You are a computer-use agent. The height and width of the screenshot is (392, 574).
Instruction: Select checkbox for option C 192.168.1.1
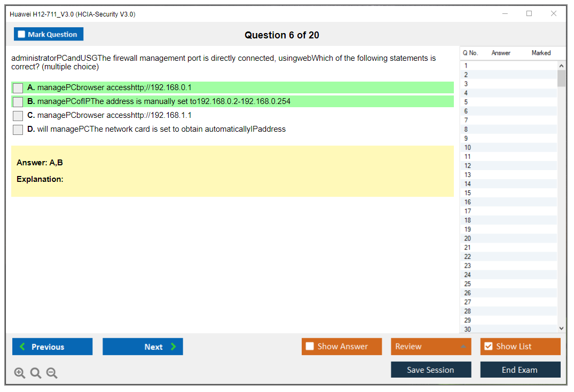click(x=18, y=116)
